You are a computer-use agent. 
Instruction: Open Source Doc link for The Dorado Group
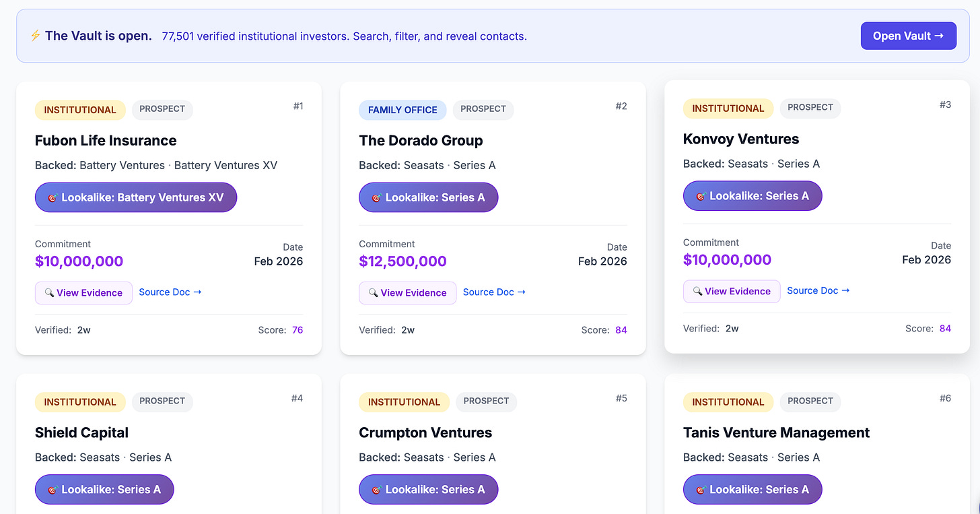click(x=494, y=292)
